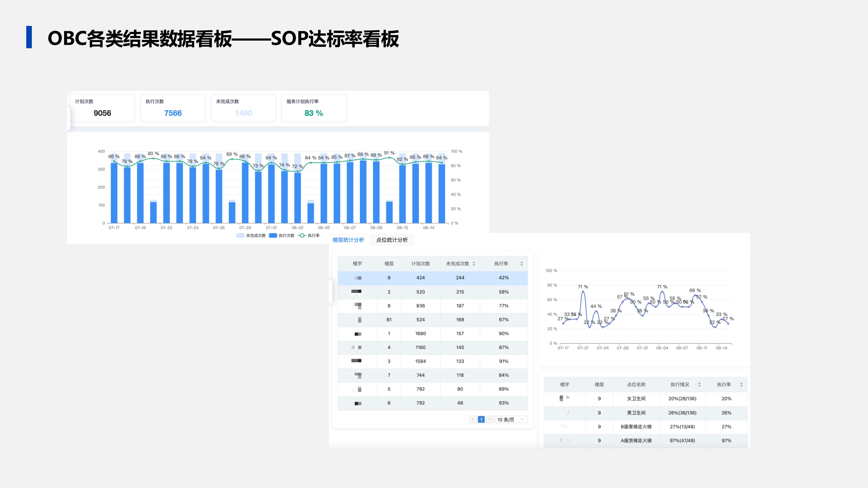Click the 44 % point label in line chart
This screenshot has width=868, height=488.
[596, 306]
